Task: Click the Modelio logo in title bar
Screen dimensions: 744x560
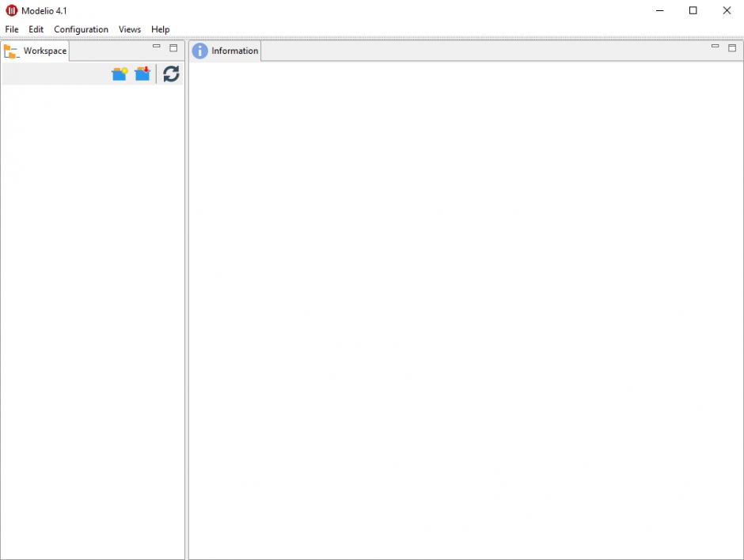Action: click(x=11, y=10)
